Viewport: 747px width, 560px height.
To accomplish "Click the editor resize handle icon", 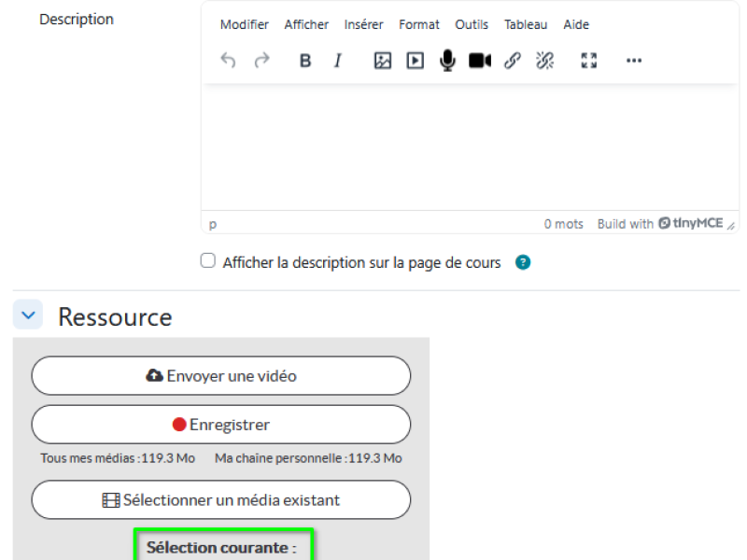I will (x=731, y=226).
